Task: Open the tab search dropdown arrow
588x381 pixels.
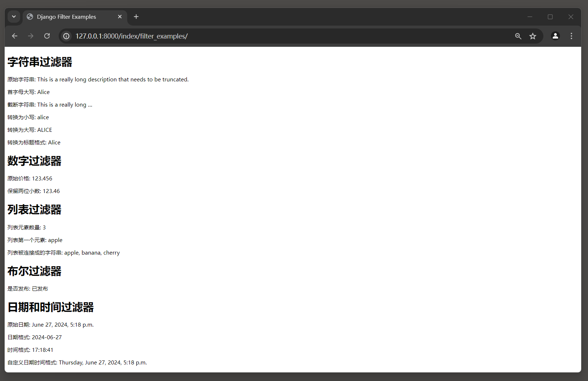Action: point(14,17)
